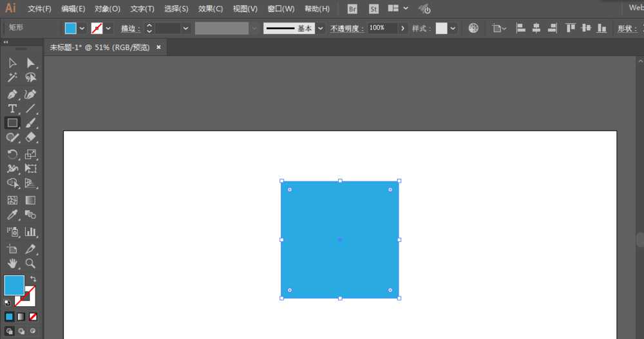644x339 pixels.
Task: Select the Magic Wand tool
Action: coord(12,77)
